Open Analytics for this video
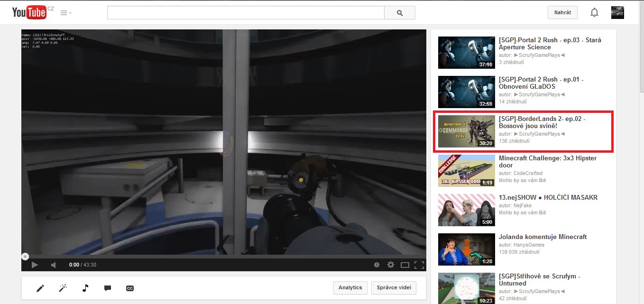Screen dimensions: 644x304 (x=350, y=287)
